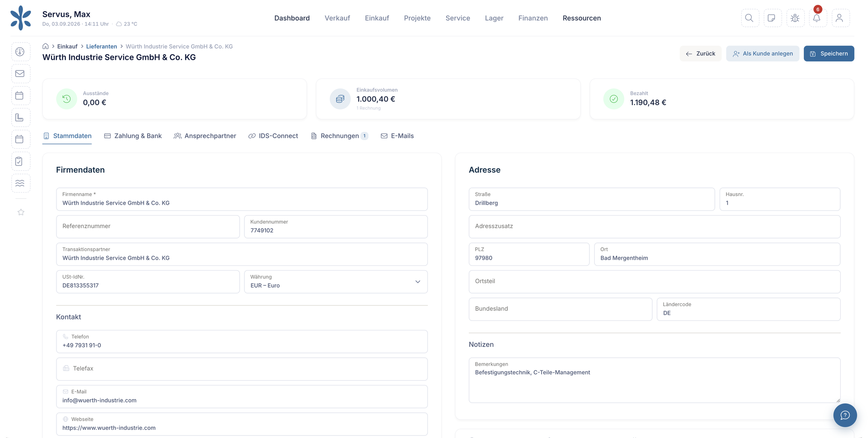Focus the Referenznummer input field
This screenshot has width=868, height=438.
[x=148, y=227]
